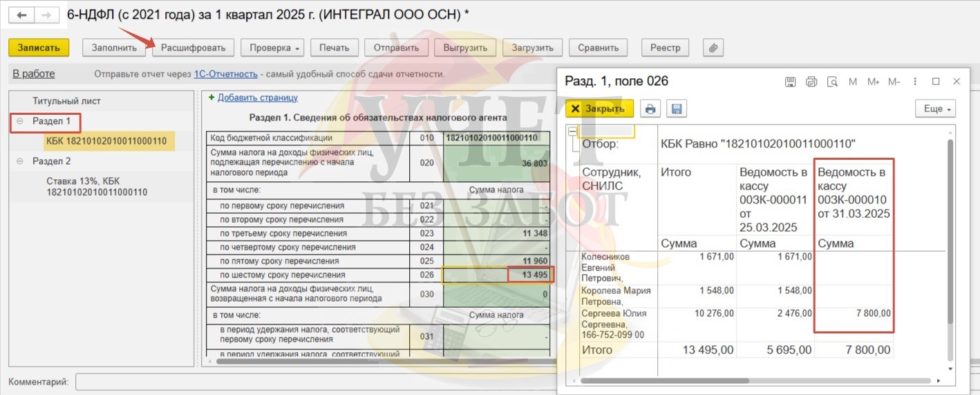Collapse the Отбор group in popup report

coord(572,131)
